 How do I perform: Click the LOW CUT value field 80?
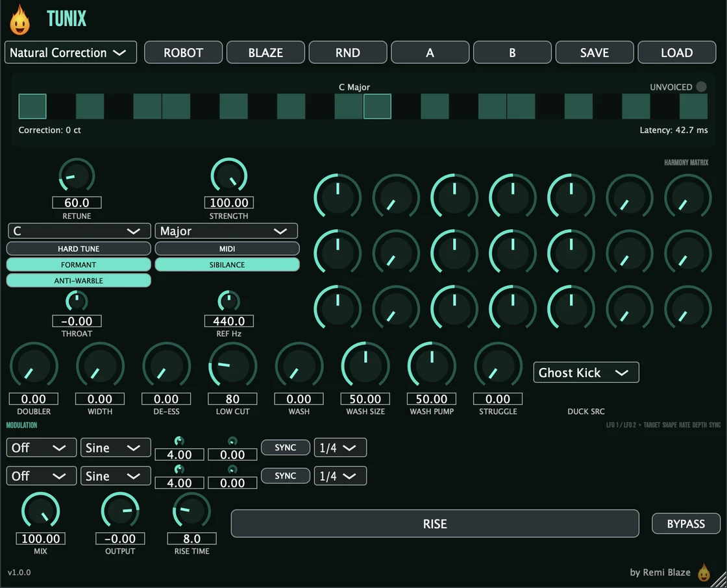pyautogui.click(x=233, y=398)
